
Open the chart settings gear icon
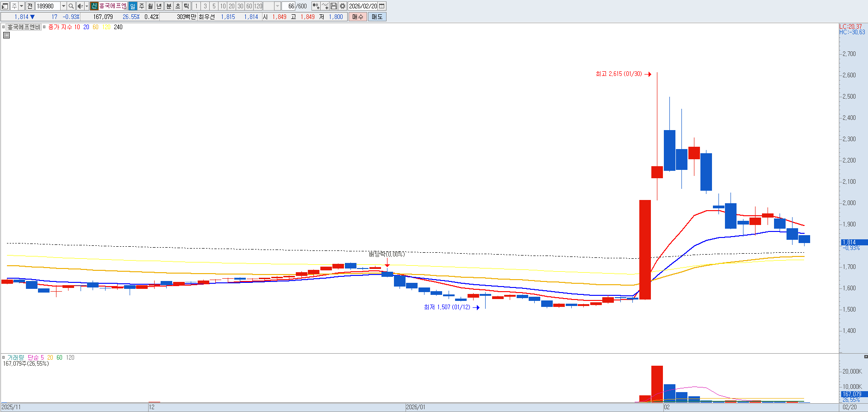click(343, 6)
